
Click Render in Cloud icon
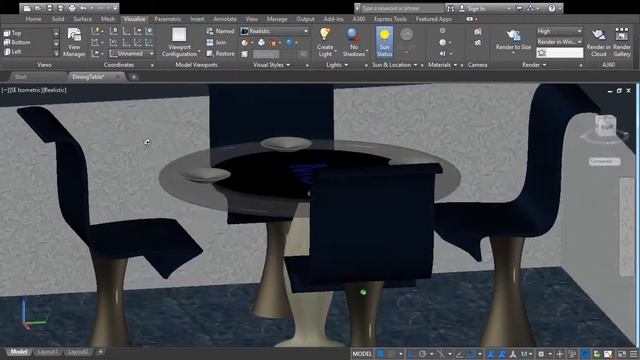pyautogui.click(x=598, y=42)
